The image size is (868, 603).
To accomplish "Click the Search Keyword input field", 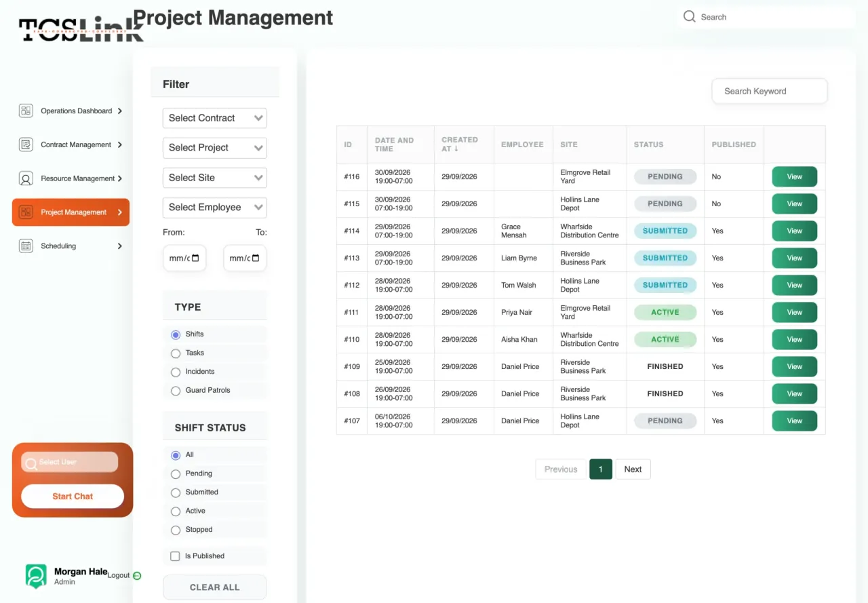I will (x=770, y=91).
